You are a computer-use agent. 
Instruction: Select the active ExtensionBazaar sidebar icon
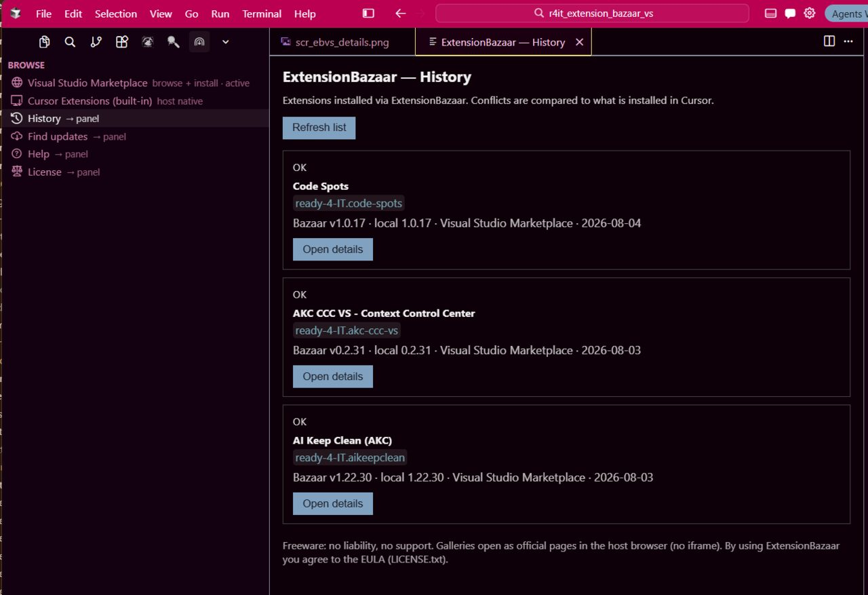[x=199, y=42]
